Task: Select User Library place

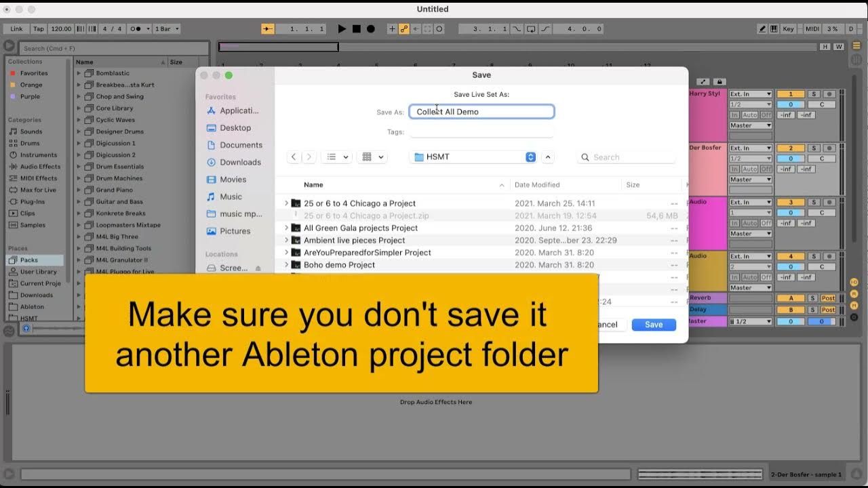Action: (x=39, y=272)
